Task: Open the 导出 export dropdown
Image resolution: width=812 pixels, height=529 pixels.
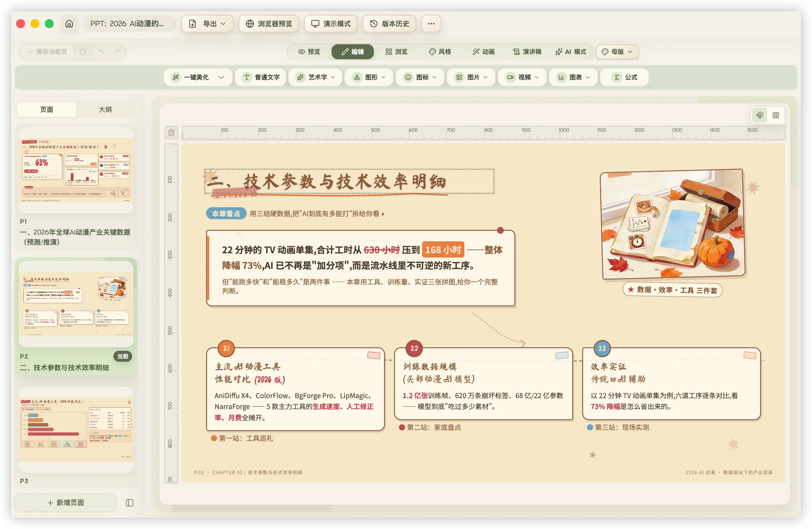Action: click(x=208, y=24)
